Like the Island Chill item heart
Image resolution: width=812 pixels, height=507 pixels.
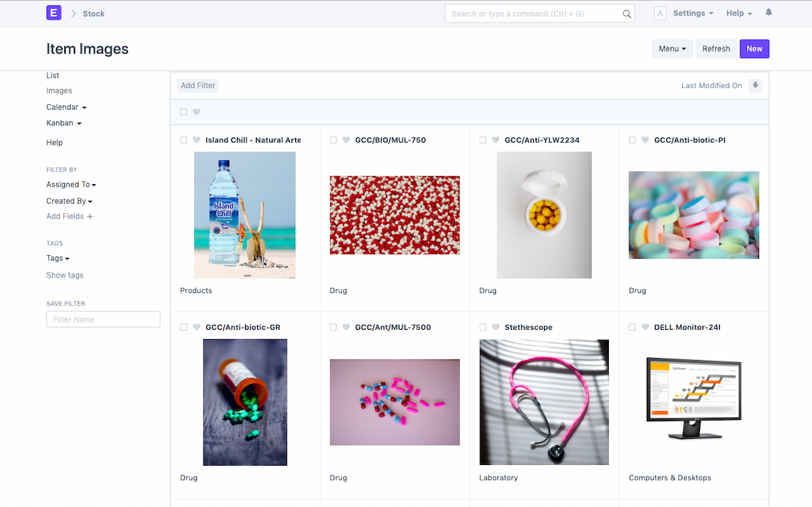[x=197, y=140]
